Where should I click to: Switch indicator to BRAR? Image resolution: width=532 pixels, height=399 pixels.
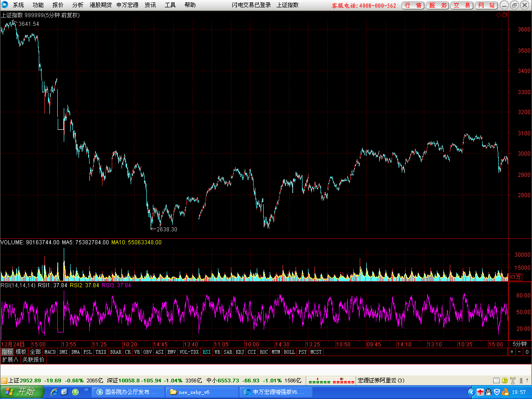click(x=116, y=352)
